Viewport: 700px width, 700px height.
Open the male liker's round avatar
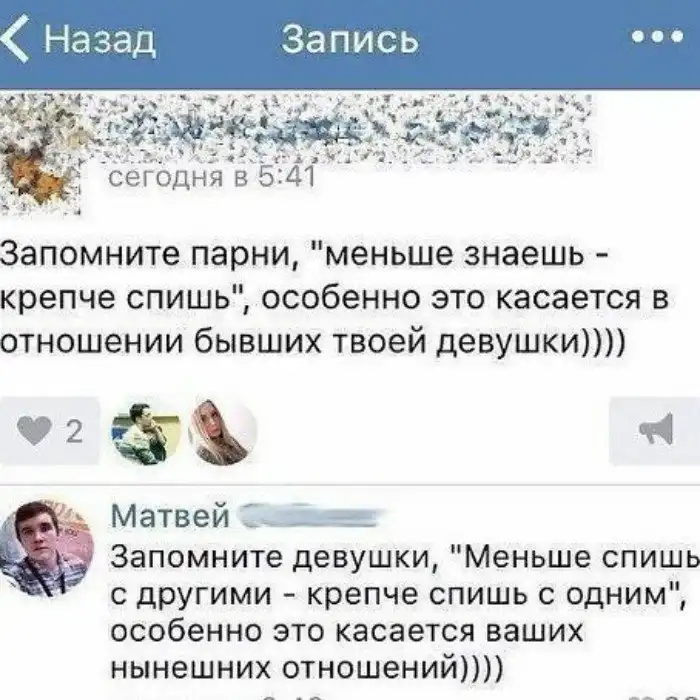pyautogui.click(x=146, y=431)
